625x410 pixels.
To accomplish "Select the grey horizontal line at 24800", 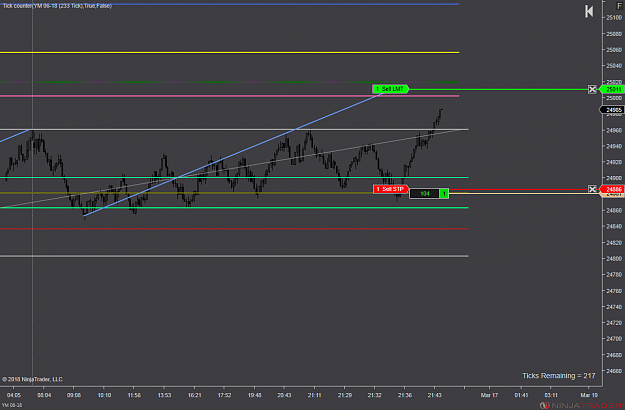I will (x=234, y=256).
